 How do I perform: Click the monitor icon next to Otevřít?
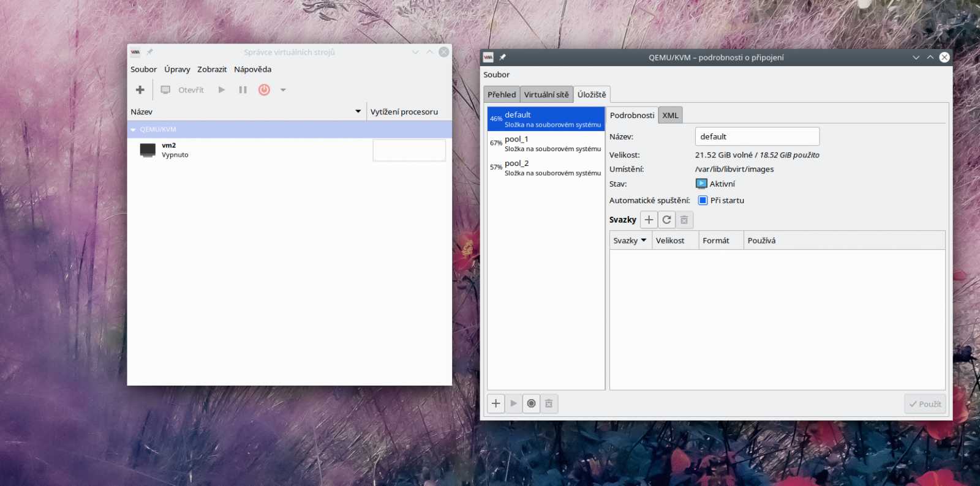(x=165, y=90)
